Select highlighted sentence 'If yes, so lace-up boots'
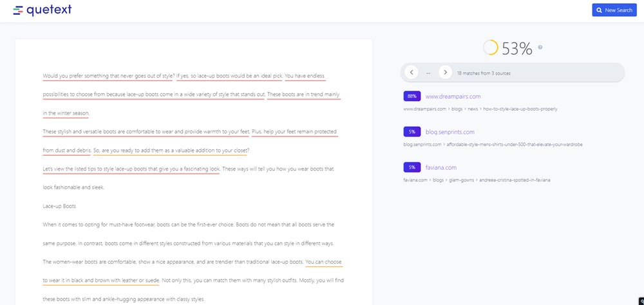 coord(229,76)
